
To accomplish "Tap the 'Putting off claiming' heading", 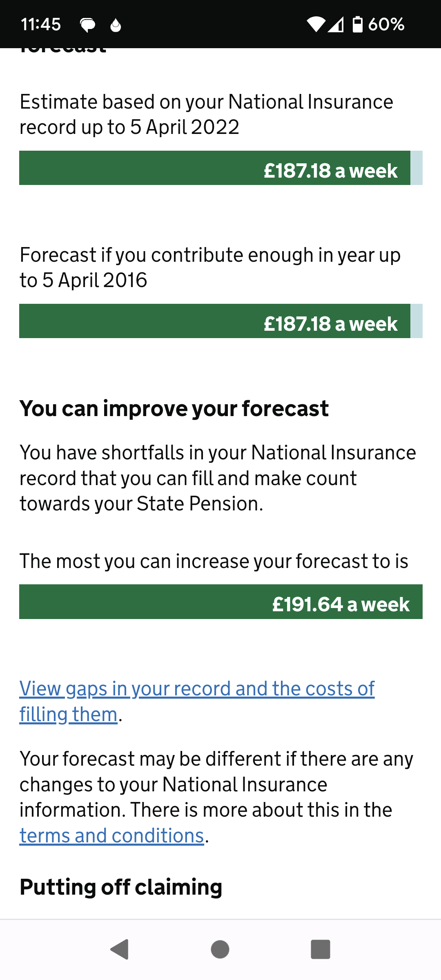I will pos(121,887).
